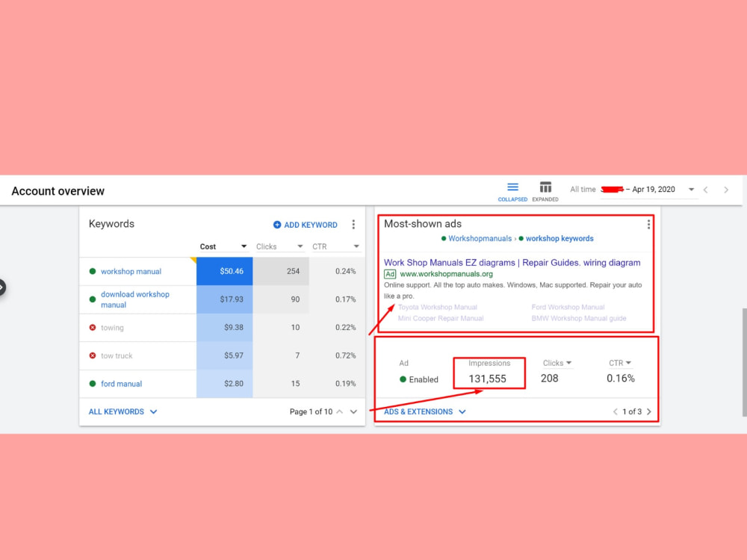Open the CTR metric dropdown in ads card
The height and width of the screenshot is (560, 747).
[620, 364]
